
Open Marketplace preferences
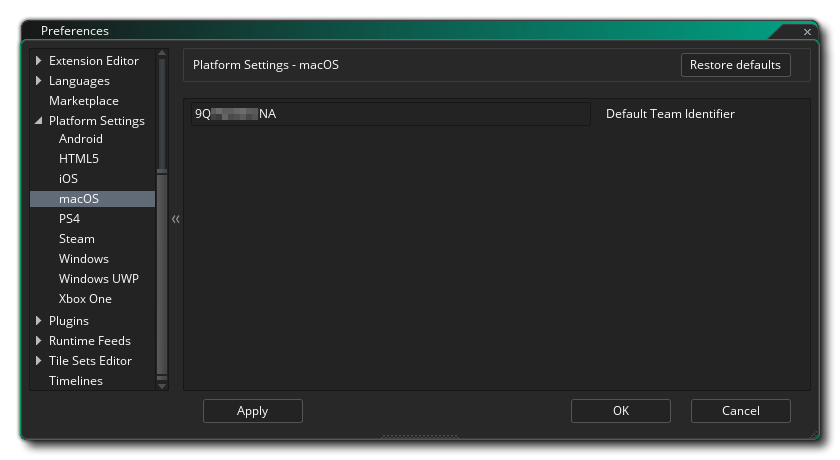click(83, 101)
